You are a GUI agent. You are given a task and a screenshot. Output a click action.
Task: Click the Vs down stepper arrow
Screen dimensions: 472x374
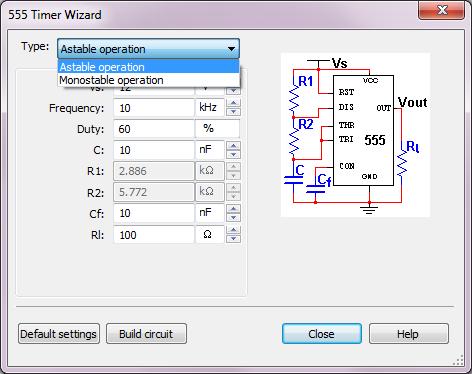pyautogui.click(x=233, y=90)
